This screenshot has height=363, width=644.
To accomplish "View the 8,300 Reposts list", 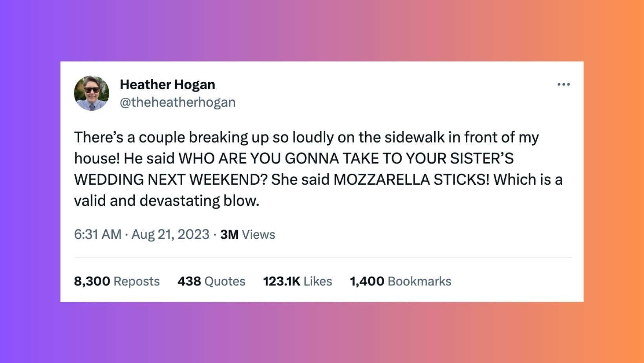I will pyautogui.click(x=117, y=281).
